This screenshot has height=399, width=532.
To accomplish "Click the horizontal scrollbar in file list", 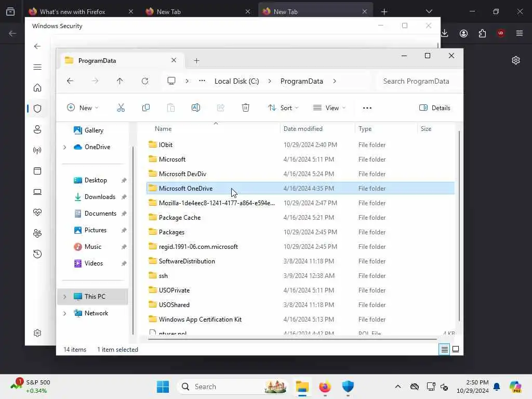I will pyautogui.click(x=292, y=339).
